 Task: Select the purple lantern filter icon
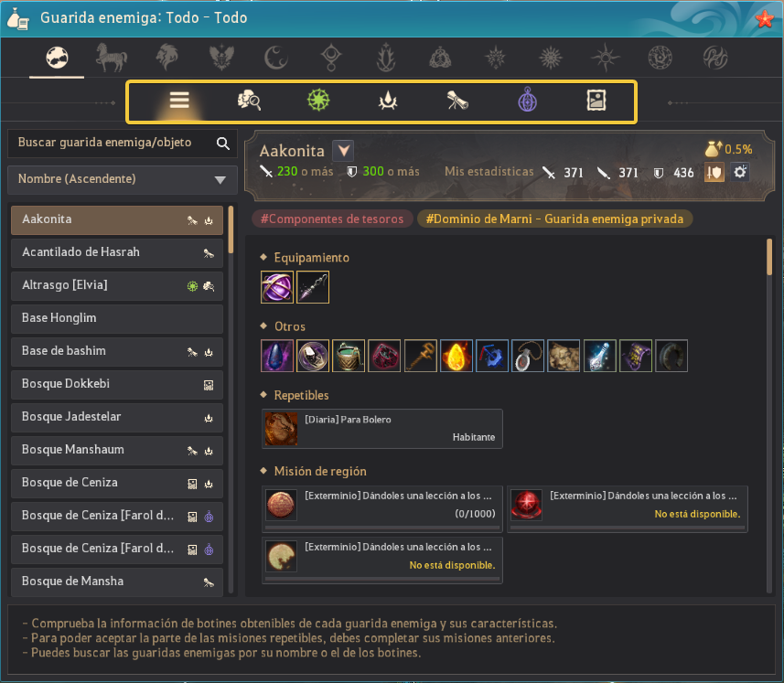pos(527,100)
